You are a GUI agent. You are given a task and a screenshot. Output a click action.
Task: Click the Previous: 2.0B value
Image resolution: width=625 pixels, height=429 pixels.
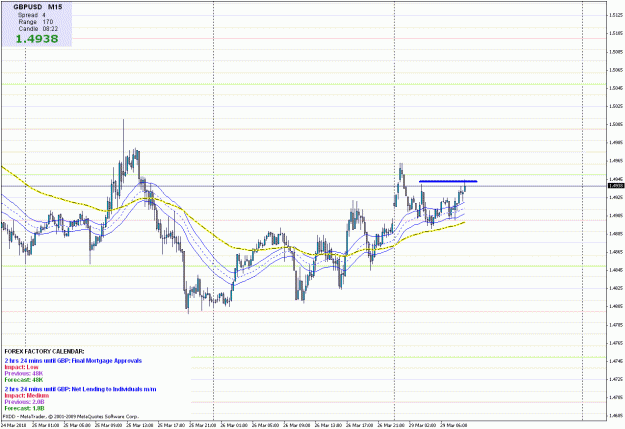24,402
